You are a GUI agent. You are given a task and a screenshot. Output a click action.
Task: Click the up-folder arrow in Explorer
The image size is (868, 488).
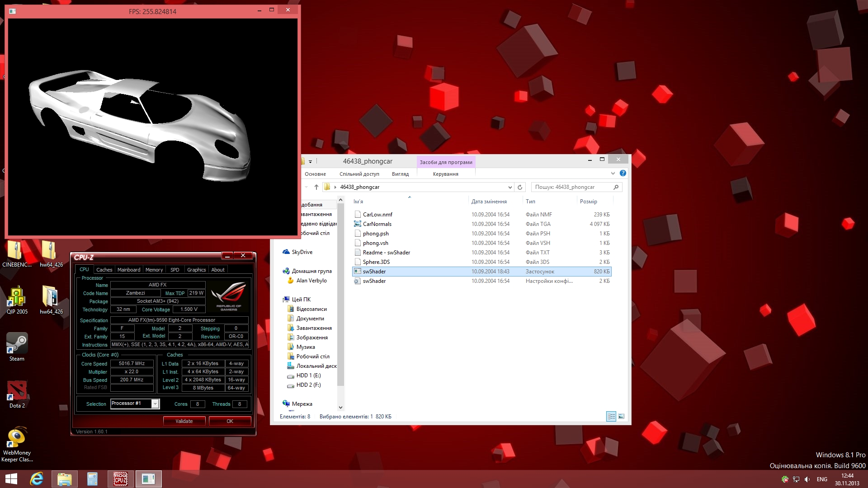(x=316, y=187)
